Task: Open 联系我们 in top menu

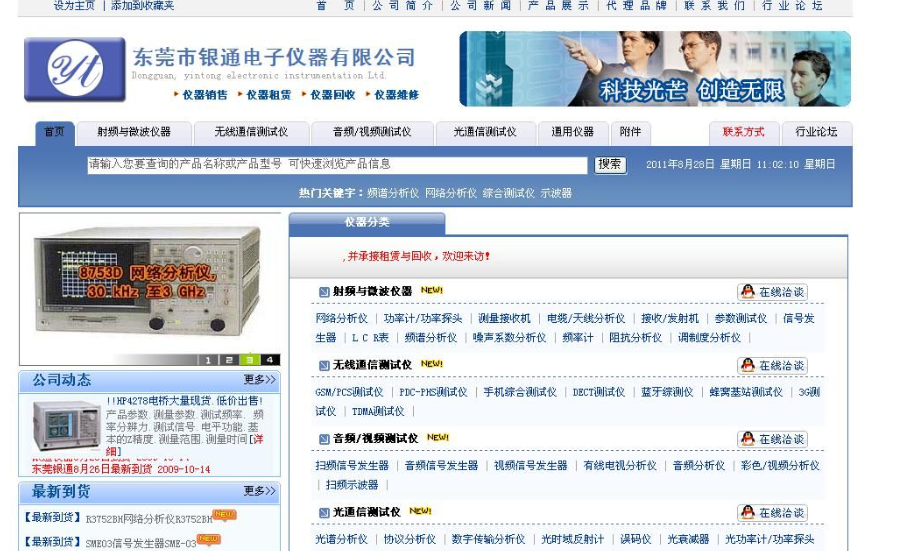Action: coord(715,6)
